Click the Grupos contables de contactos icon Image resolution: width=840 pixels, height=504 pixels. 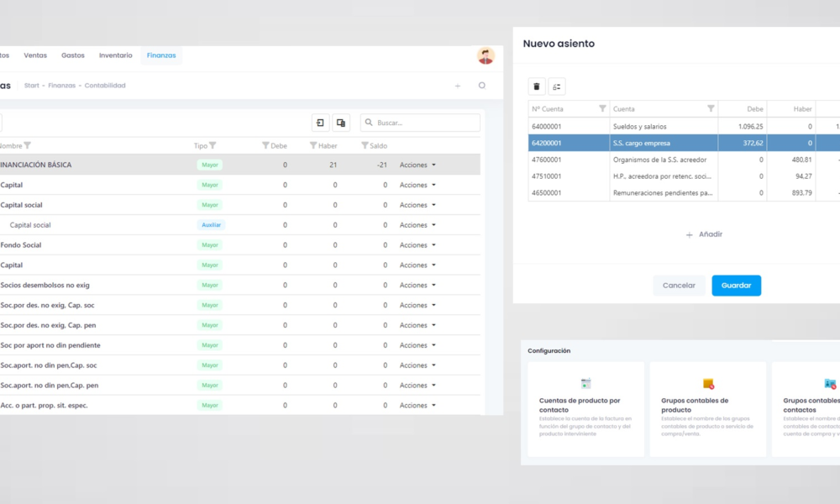[x=830, y=384]
